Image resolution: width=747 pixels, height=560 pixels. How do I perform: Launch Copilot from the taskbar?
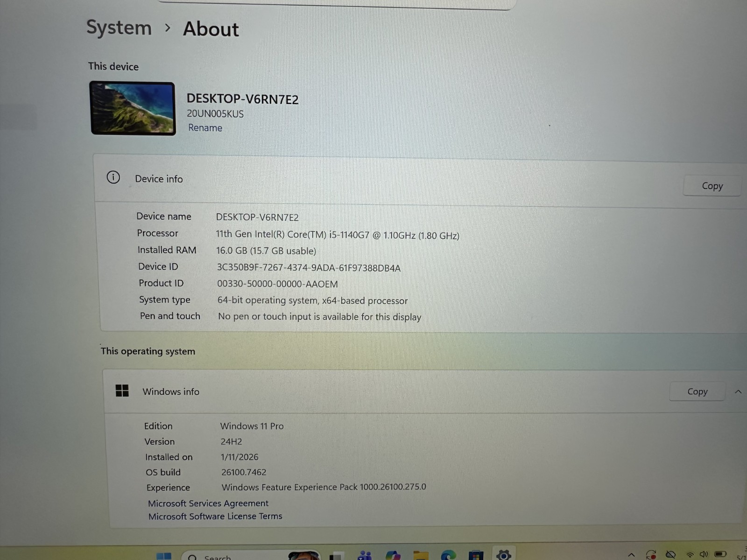pyautogui.click(x=393, y=555)
